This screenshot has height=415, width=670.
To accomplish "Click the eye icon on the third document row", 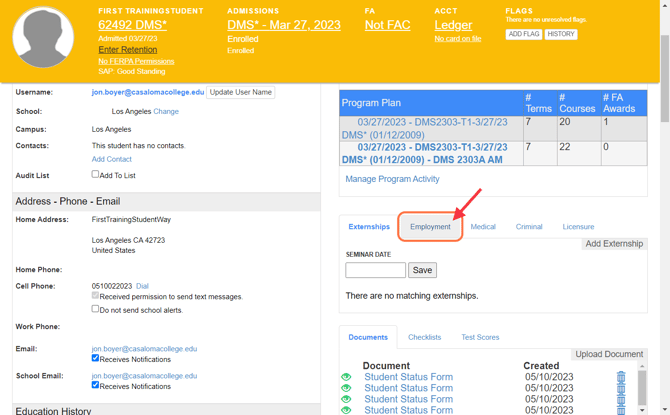I will click(x=346, y=399).
